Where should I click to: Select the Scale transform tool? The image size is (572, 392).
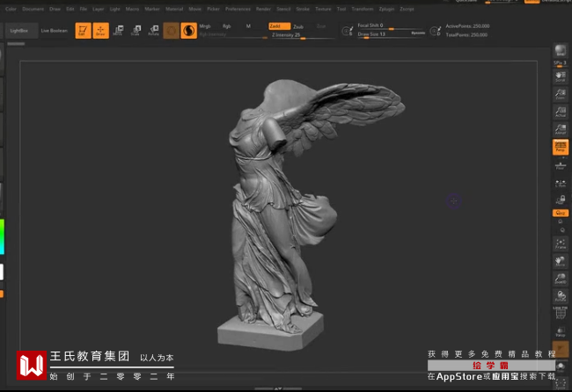(x=136, y=30)
